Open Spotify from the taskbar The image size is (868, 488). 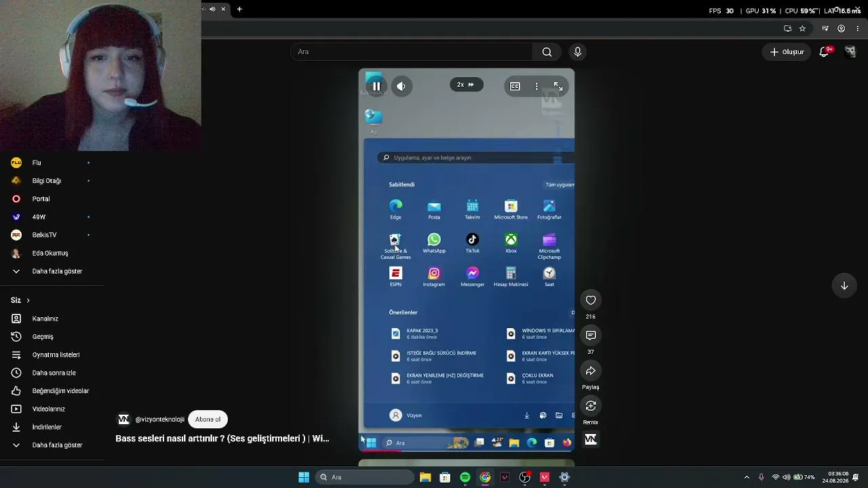465,477
